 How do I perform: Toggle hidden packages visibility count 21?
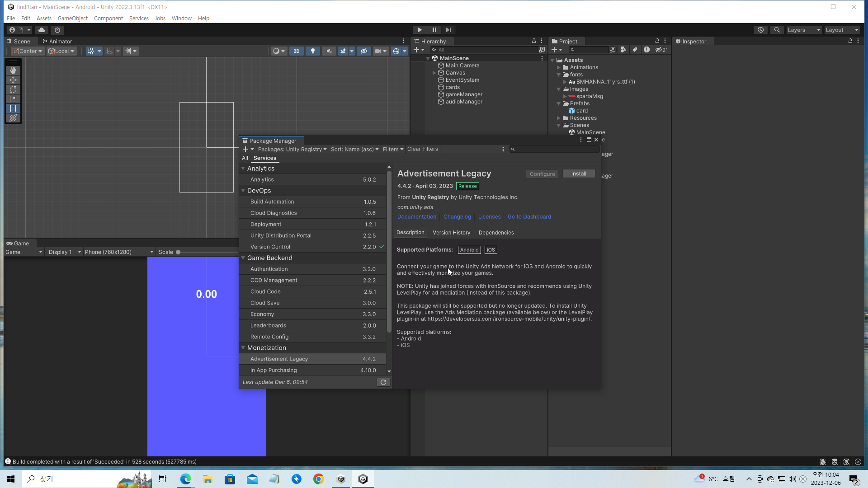click(662, 50)
